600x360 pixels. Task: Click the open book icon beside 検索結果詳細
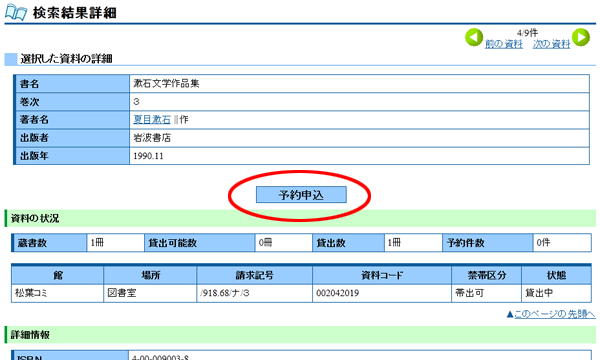(x=16, y=13)
